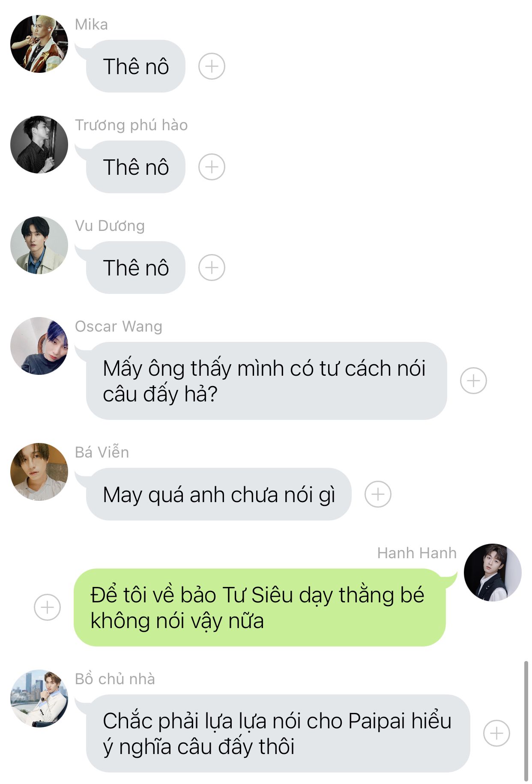Open Hanh Hanh's avatar on the right
532x784 pixels.
tap(493, 572)
